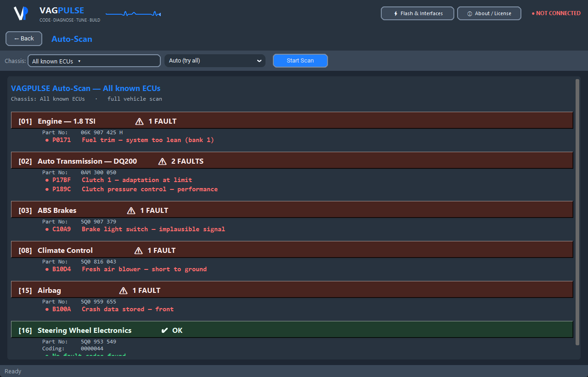Image resolution: width=588 pixels, height=377 pixels.
Task: Click part number 5Q0 907 379
Action: pos(98,222)
